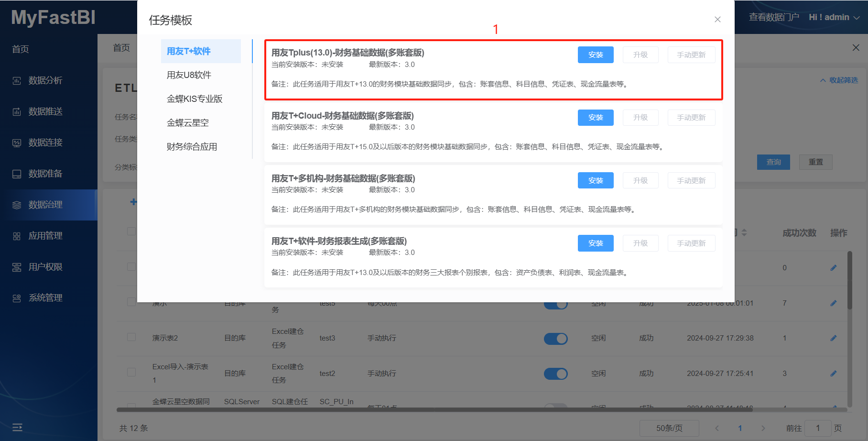
Task: Open 系统管理 sidebar icon
Action: pyautogui.click(x=17, y=298)
